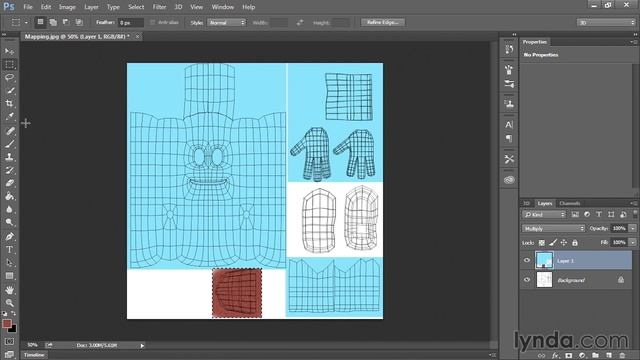Select the Quick Selection tool
This screenshot has height=360, width=640.
point(9,91)
